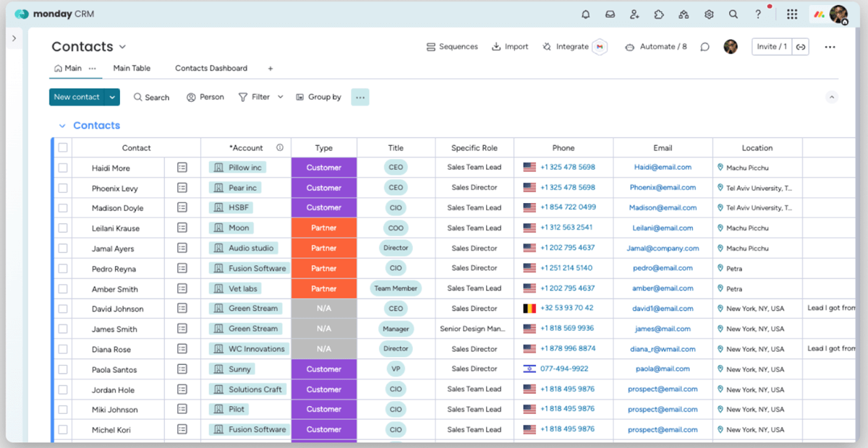Collapse the board header with the up arrow

[x=832, y=97]
